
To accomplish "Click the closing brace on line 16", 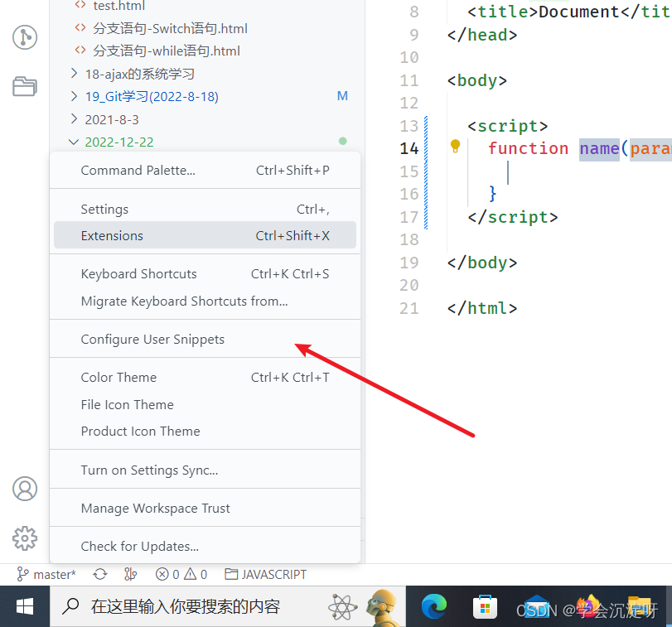I will point(493,194).
